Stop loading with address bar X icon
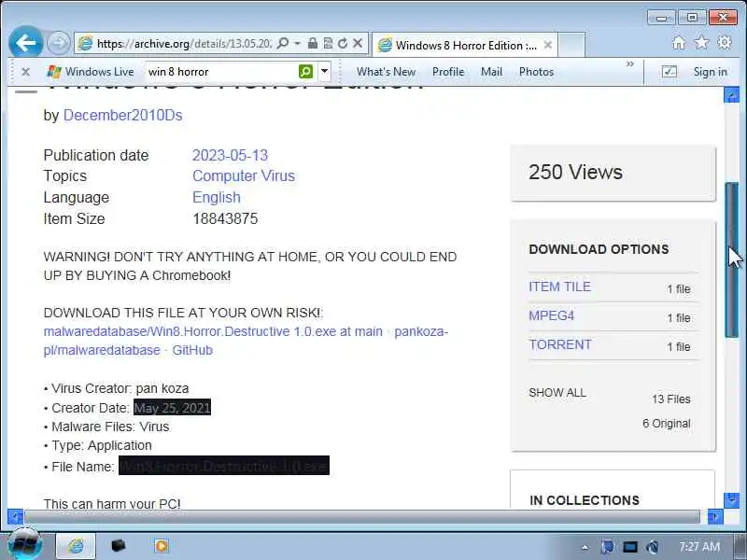747x560 pixels. tap(358, 43)
